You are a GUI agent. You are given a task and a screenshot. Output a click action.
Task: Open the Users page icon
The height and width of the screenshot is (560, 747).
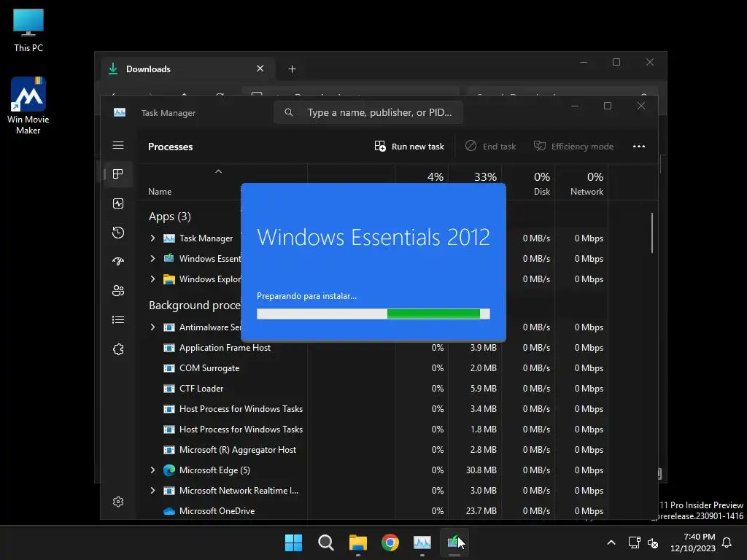click(118, 290)
